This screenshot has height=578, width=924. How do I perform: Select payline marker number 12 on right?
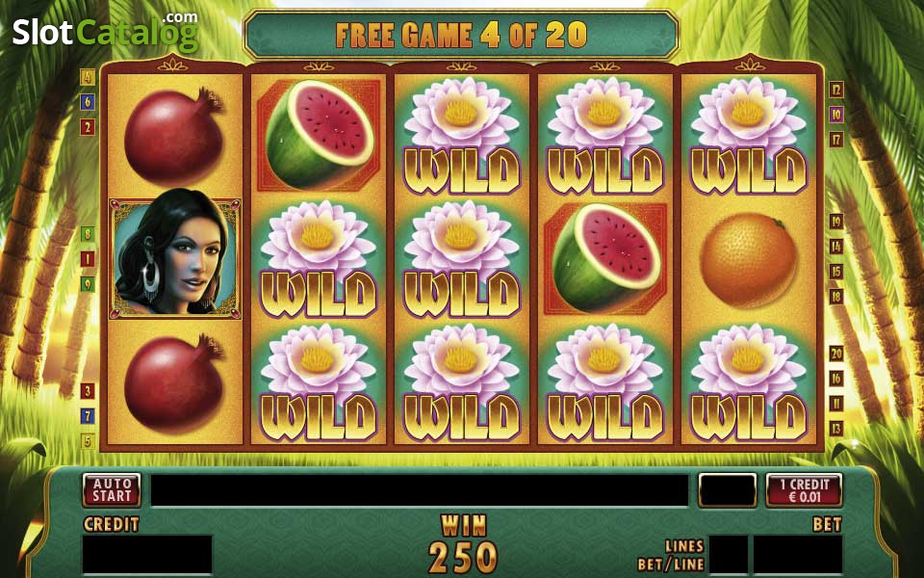pos(836,90)
